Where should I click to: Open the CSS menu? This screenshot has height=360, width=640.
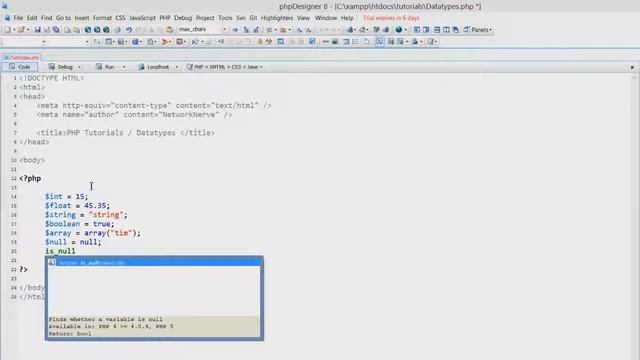tap(120, 18)
